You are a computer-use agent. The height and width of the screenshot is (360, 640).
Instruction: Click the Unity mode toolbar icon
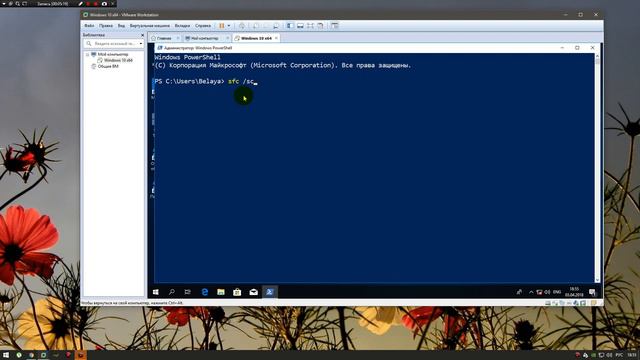click(x=321, y=26)
